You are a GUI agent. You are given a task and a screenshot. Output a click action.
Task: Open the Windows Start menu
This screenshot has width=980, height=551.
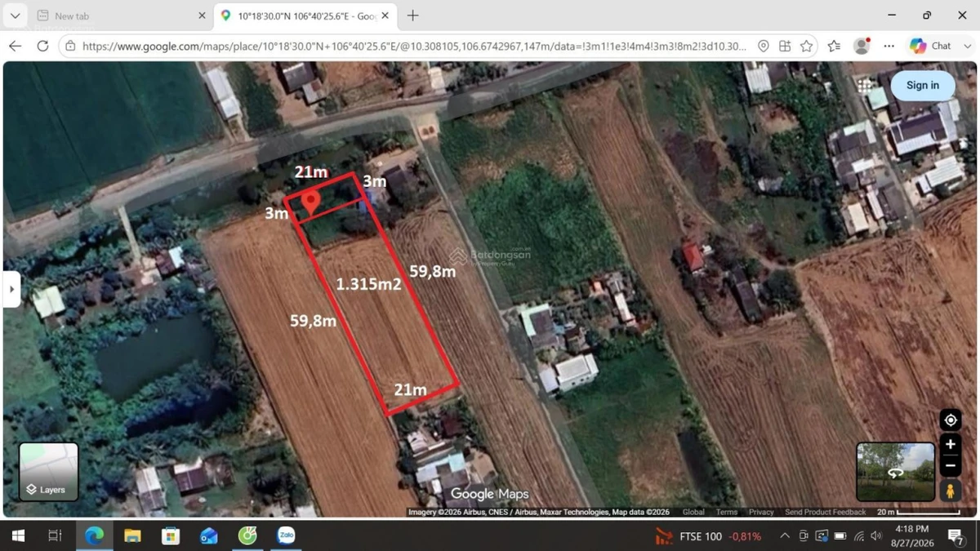click(17, 535)
